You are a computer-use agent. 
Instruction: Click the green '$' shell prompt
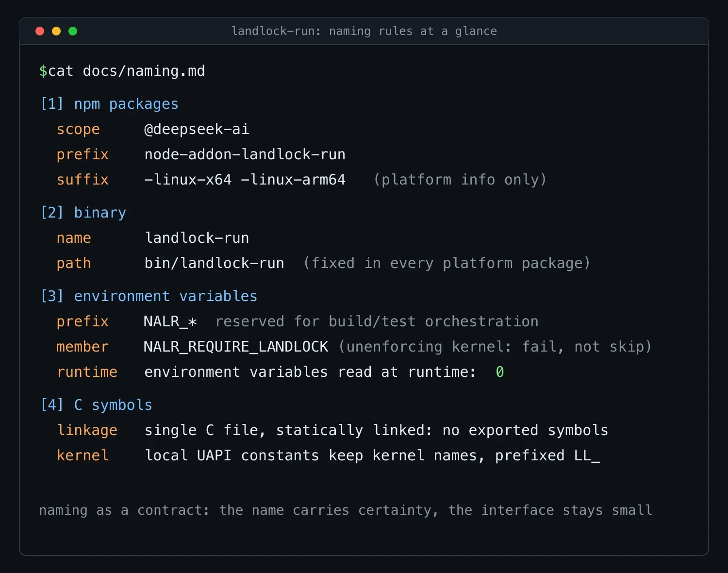point(43,71)
